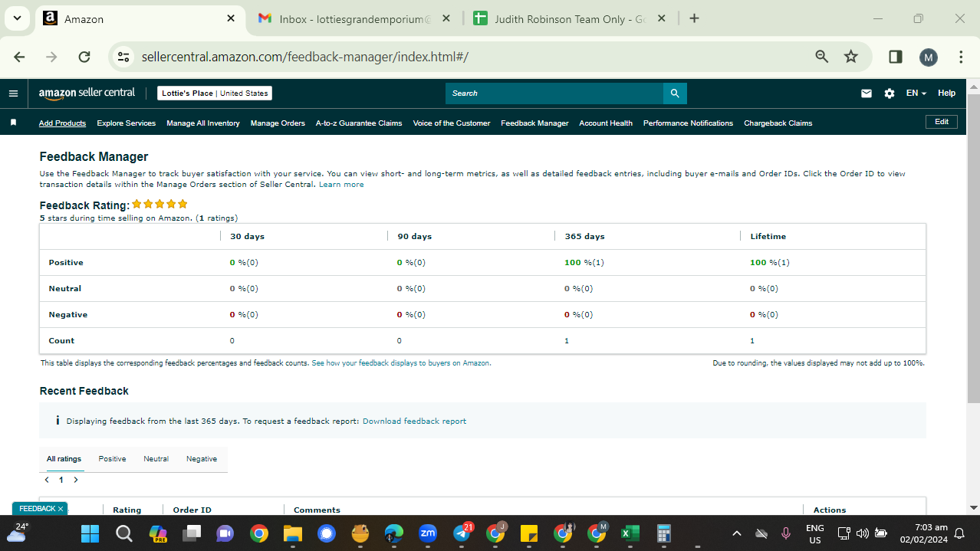The image size is (980, 551).
Task: Click the bookmark flag icon beside Add Products
Action: click(13, 123)
